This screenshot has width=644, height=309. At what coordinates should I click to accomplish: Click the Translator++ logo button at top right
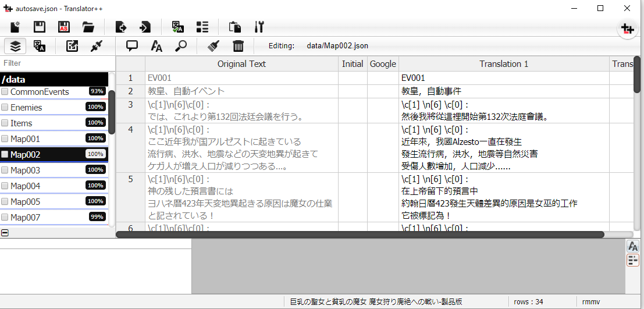click(627, 29)
